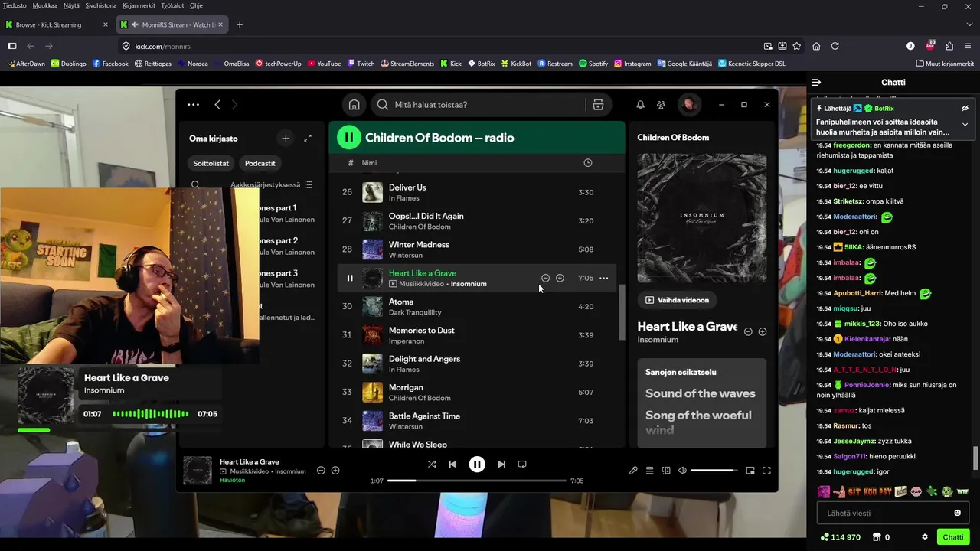This screenshot has height=551, width=980.
Task: Open Kirjanmerkit browser menu
Action: click(x=137, y=5)
